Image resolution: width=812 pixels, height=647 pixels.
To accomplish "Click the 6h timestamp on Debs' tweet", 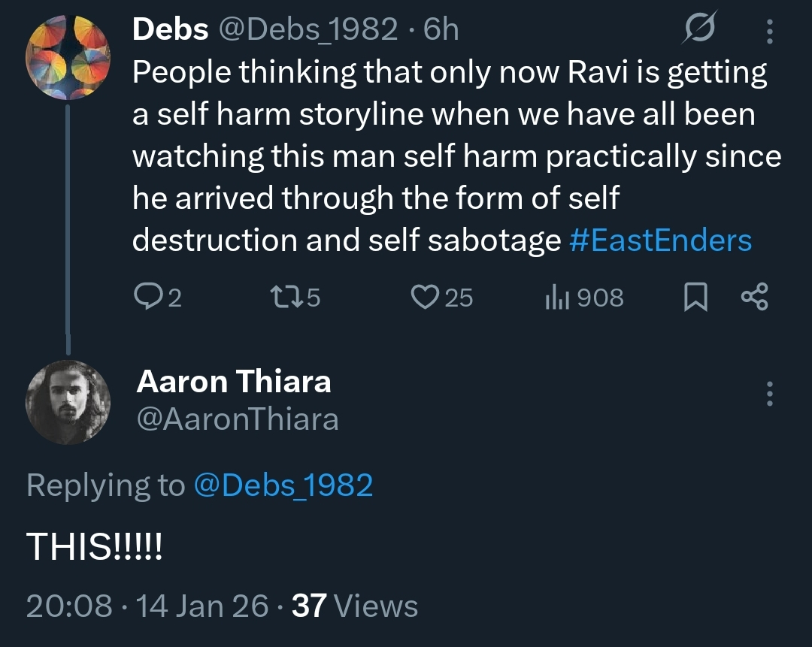I will (441, 29).
